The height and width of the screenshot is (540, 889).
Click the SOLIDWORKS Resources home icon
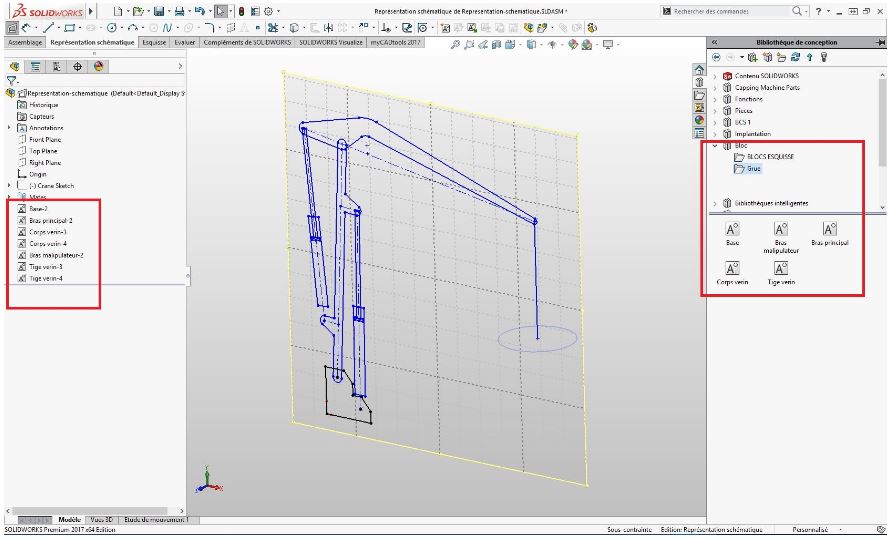point(699,70)
